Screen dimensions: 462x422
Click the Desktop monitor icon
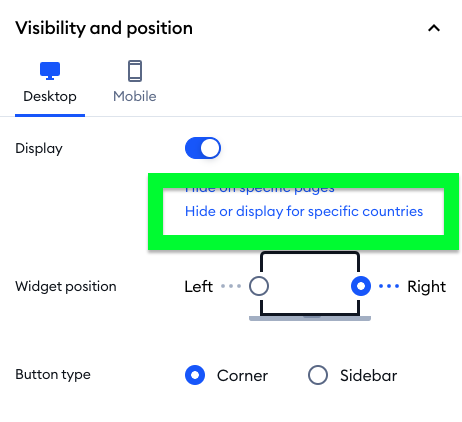[50, 71]
